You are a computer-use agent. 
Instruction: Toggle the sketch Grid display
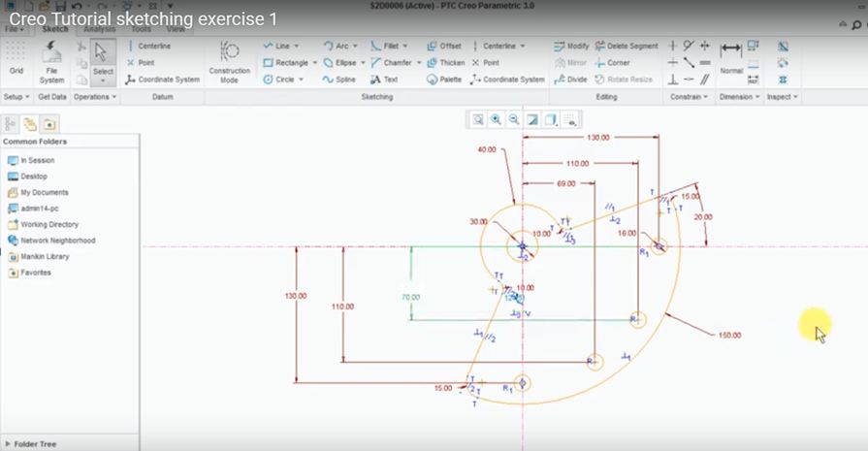pos(16,58)
